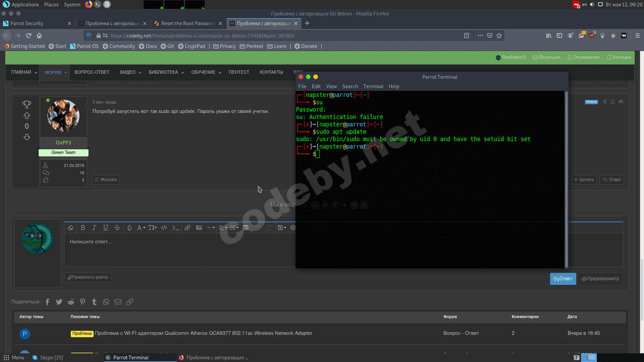Click the insert image icon in editor
Image resolution: width=644 pixels, height=362 pixels.
coord(199,228)
